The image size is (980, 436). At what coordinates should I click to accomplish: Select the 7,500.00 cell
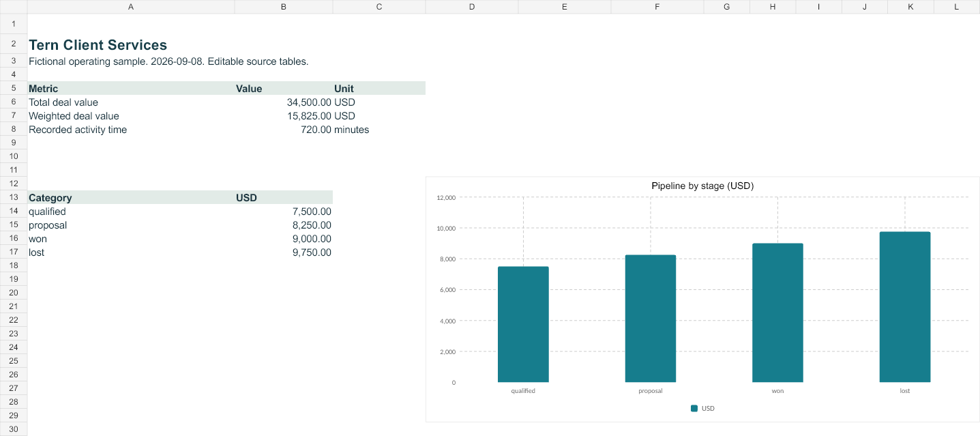coord(284,212)
